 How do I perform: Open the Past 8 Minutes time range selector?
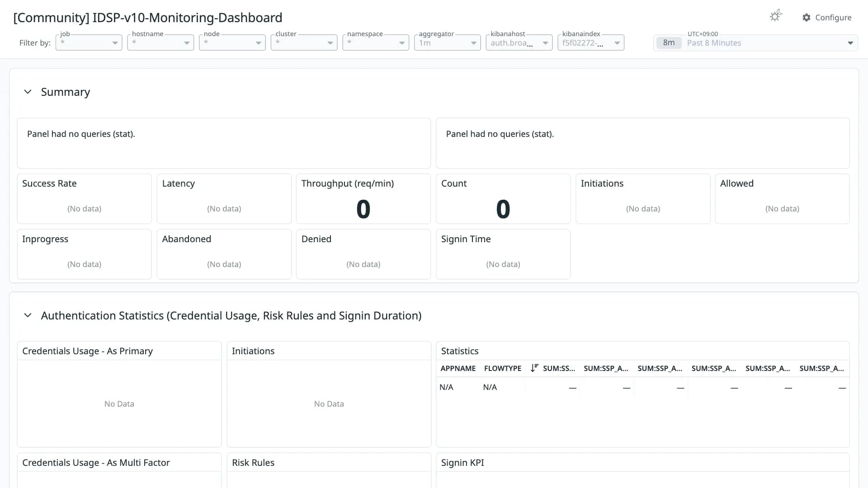point(755,43)
